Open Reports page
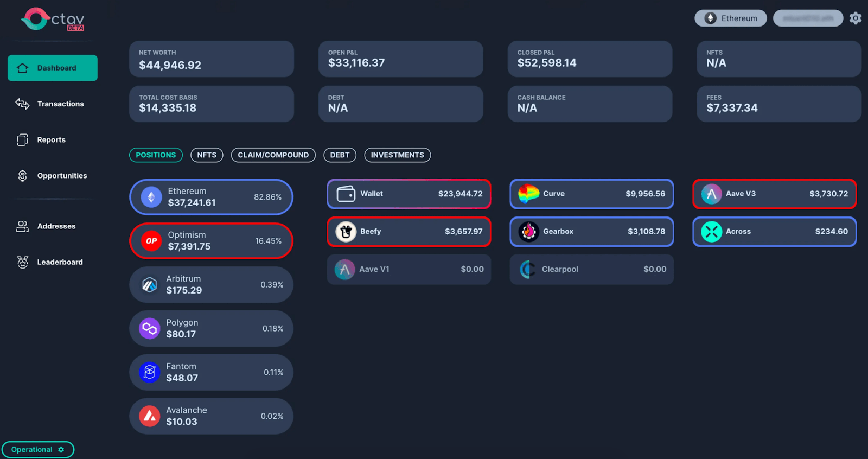Image resolution: width=868 pixels, height=459 pixels. [53, 140]
